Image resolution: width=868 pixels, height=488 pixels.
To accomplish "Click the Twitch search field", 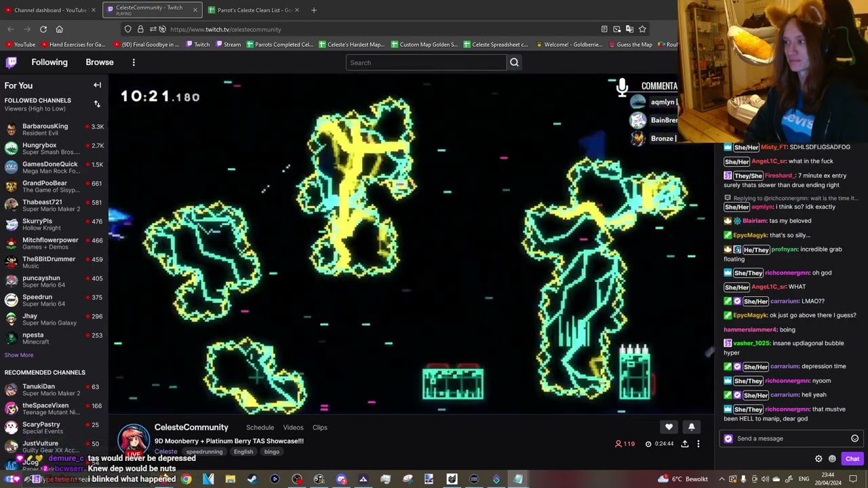I will coord(426,62).
